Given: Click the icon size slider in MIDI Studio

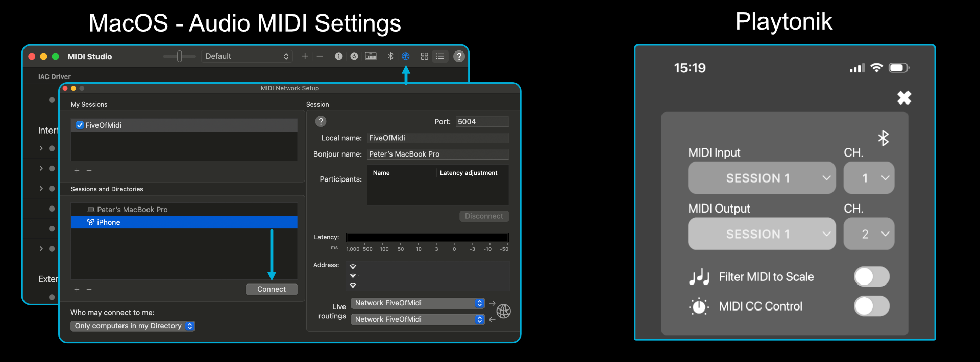Looking at the screenshot, I should [179, 56].
